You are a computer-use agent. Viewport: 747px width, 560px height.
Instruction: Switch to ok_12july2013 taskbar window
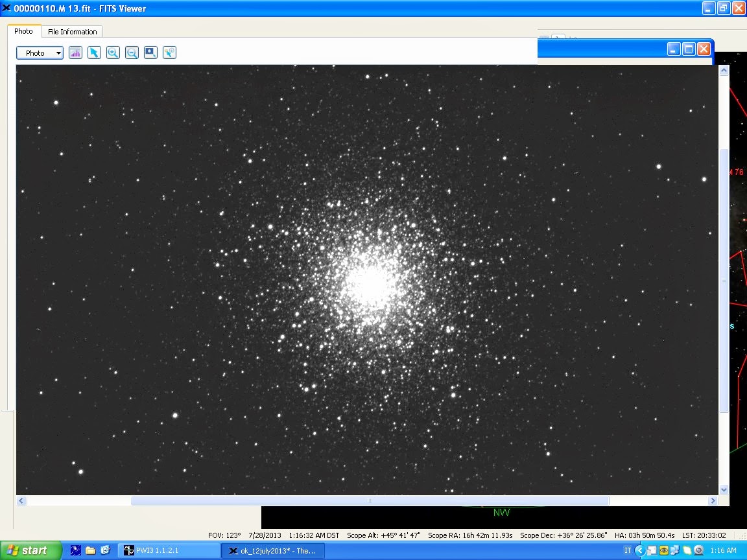tap(274, 550)
